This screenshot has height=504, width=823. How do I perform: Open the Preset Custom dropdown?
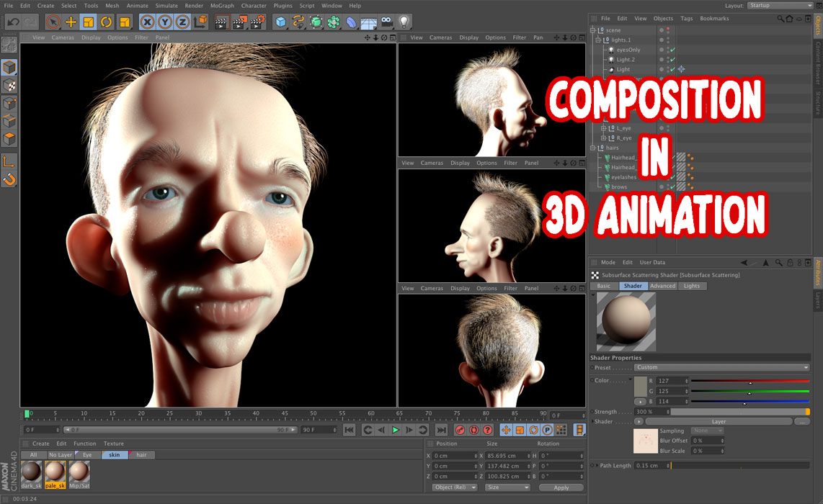tap(721, 368)
